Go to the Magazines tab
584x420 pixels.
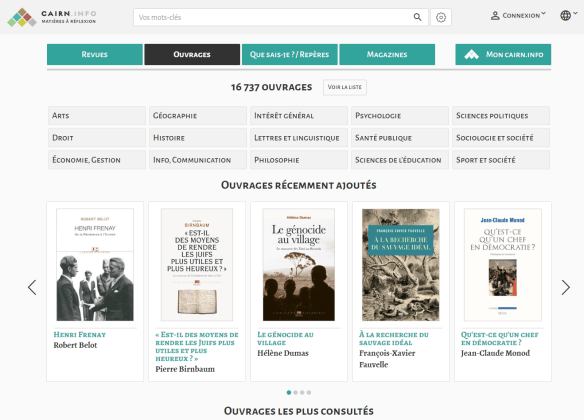tap(387, 54)
